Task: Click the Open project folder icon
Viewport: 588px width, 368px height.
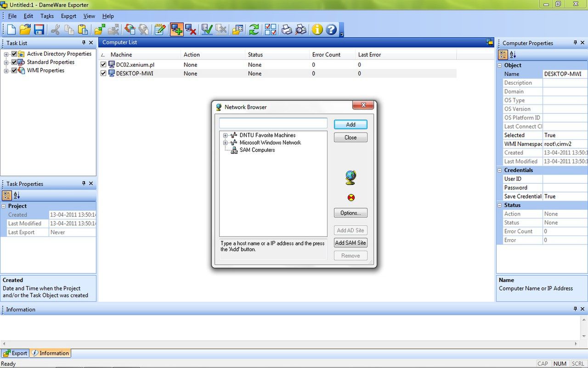Action: click(25, 29)
